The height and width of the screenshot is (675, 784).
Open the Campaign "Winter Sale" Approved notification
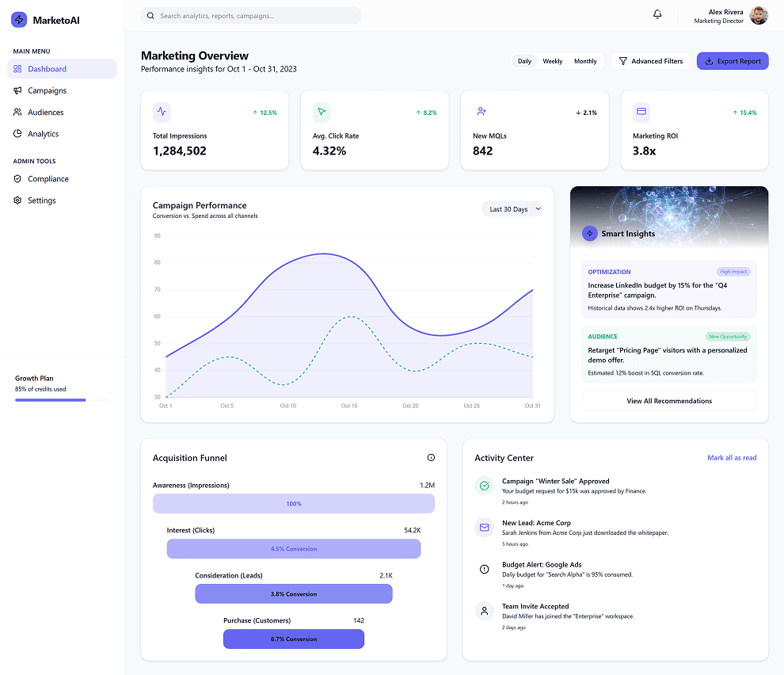pyautogui.click(x=615, y=491)
